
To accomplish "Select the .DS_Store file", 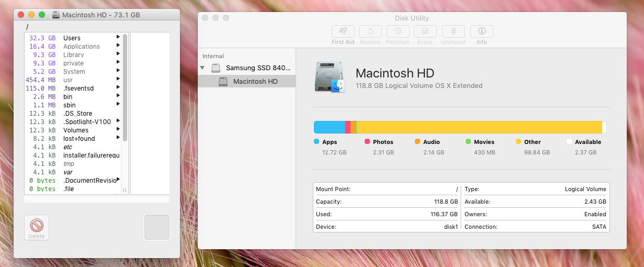I will pyautogui.click(x=73, y=113).
